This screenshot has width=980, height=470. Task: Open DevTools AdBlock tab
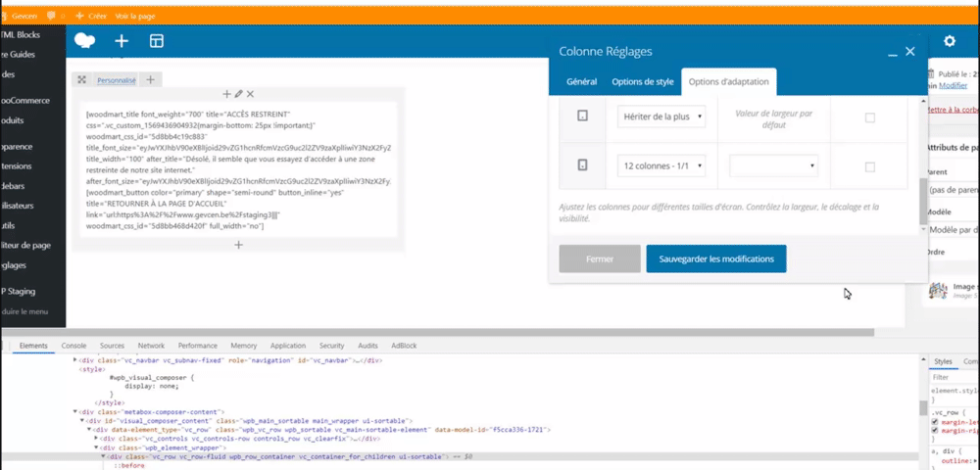[x=404, y=346]
